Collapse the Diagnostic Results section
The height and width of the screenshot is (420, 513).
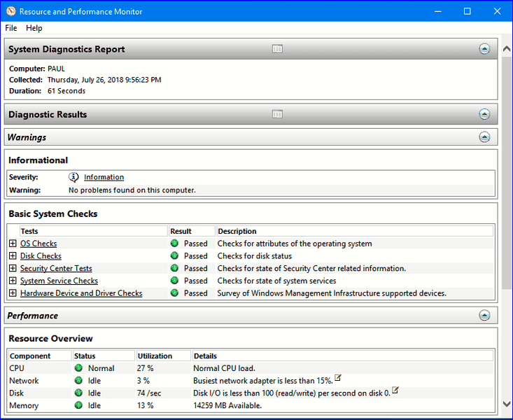[x=484, y=114]
